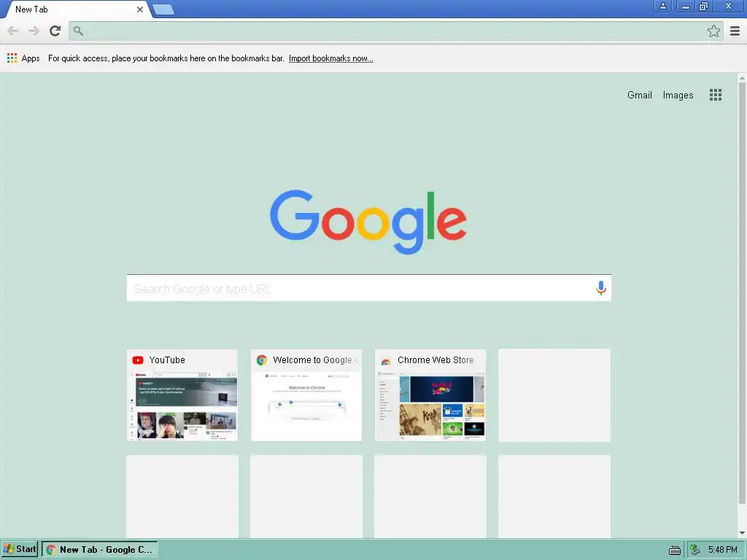
Task: Click the bookmarks bar quick access hint text
Action: point(166,58)
